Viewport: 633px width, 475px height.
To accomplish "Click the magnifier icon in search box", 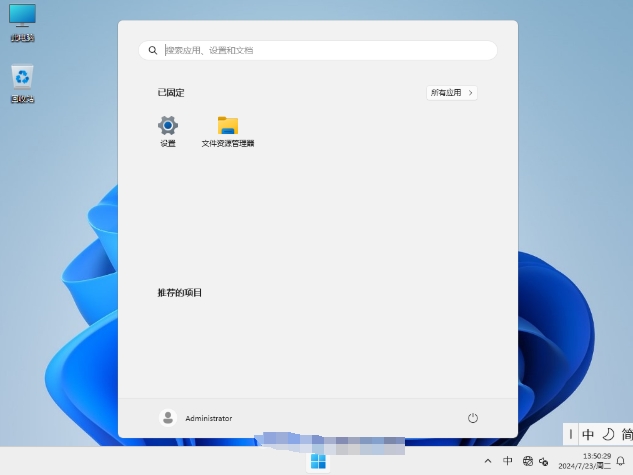I will pyautogui.click(x=153, y=49).
